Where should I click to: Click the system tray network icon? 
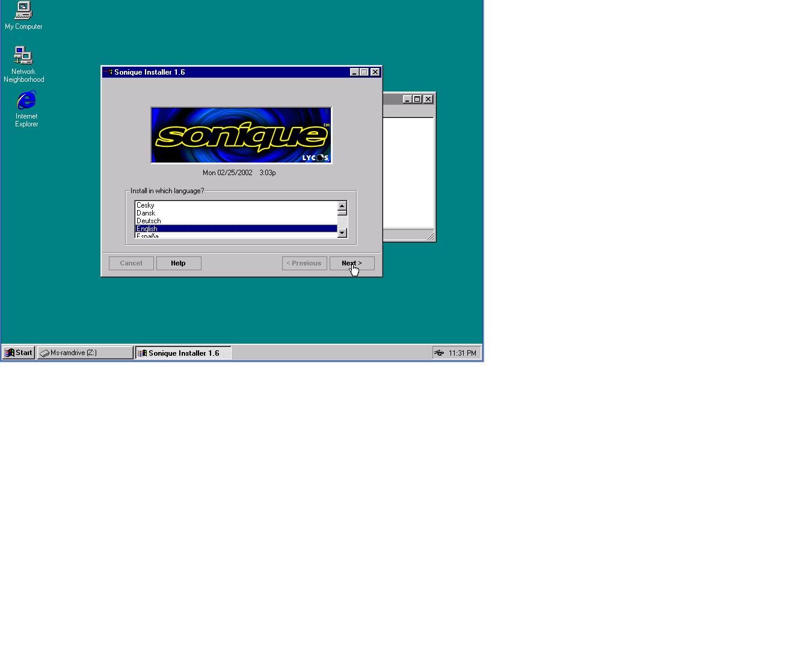pos(439,353)
